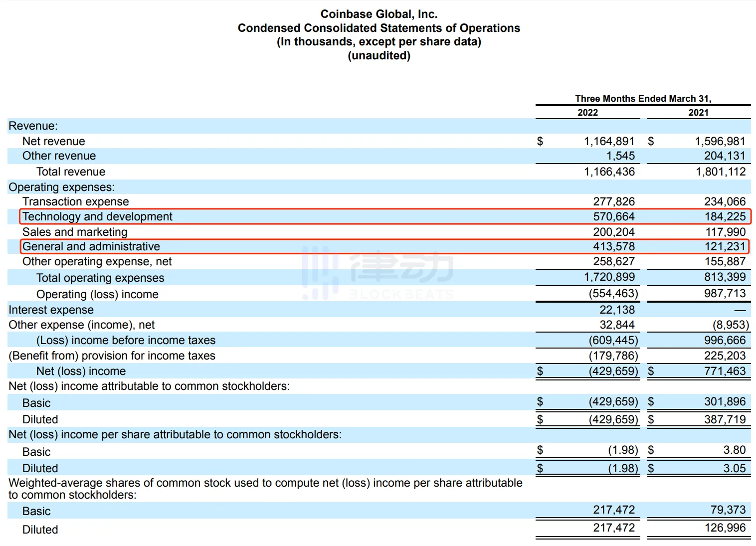756x546 pixels.
Task: Select the Three Months Ended March 31 header
Action: (x=643, y=99)
